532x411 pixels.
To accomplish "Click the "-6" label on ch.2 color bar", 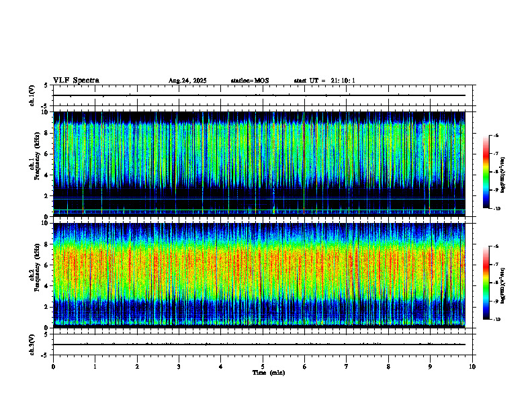I will [x=496, y=246].
